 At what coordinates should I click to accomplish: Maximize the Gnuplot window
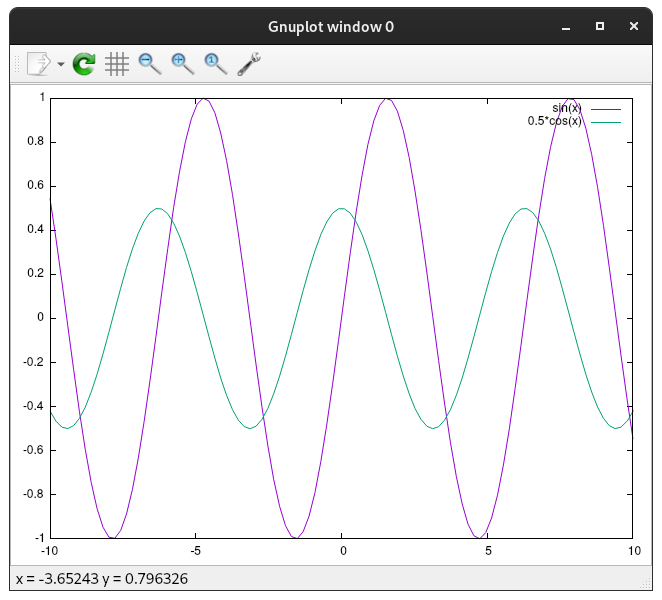click(600, 26)
